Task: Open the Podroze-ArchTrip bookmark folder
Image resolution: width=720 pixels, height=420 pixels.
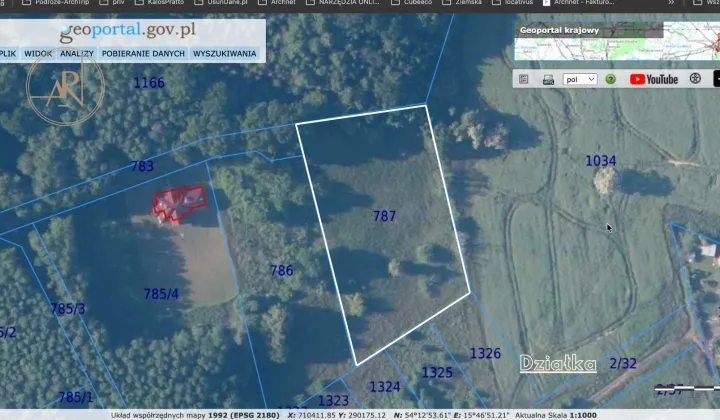Action: click(x=57, y=3)
